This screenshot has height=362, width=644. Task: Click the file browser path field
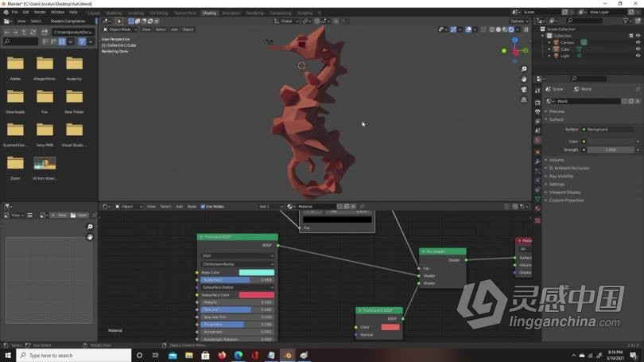pyautogui.click(x=73, y=32)
